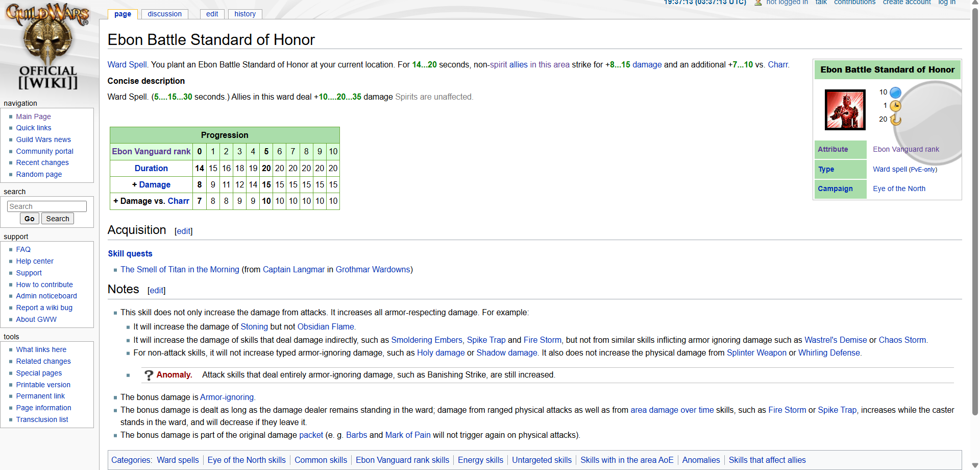Open About GWW link
The width and height of the screenshot is (980, 470).
(36, 319)
